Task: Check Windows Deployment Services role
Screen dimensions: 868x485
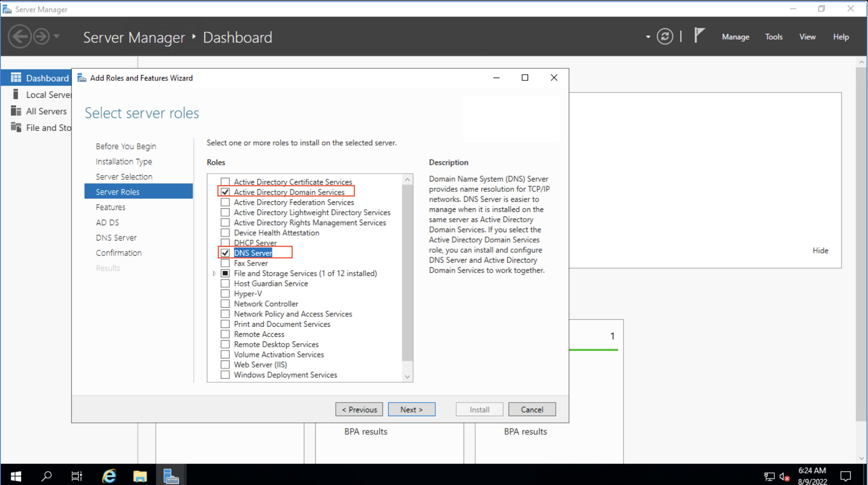Action: tap(225, 375)
